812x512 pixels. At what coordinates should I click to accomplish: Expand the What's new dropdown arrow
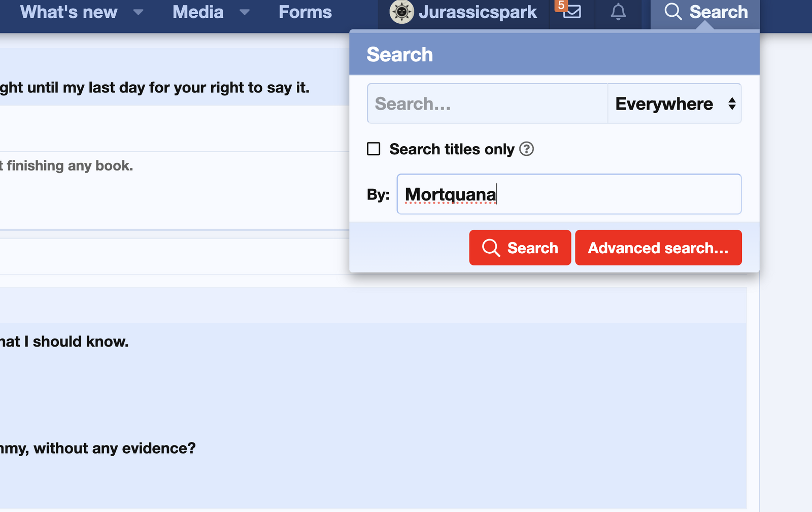tap(138, 12)
